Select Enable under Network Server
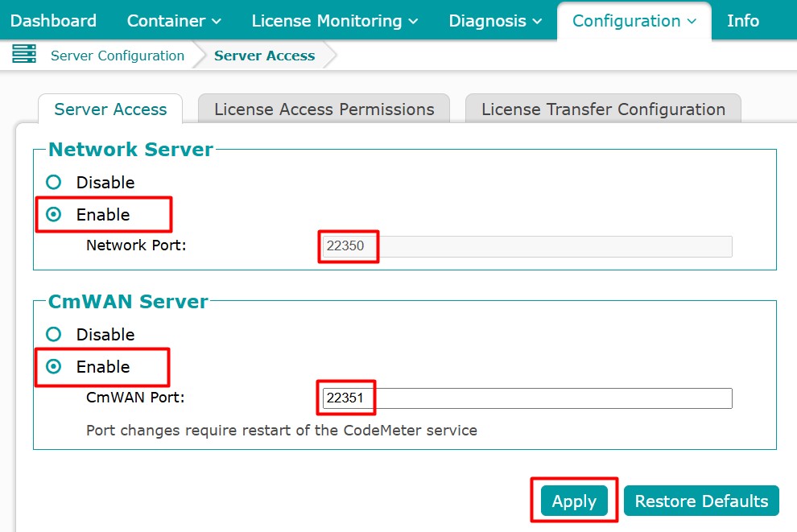The height and width of the screenshot is (532, 797). [54, 215]
